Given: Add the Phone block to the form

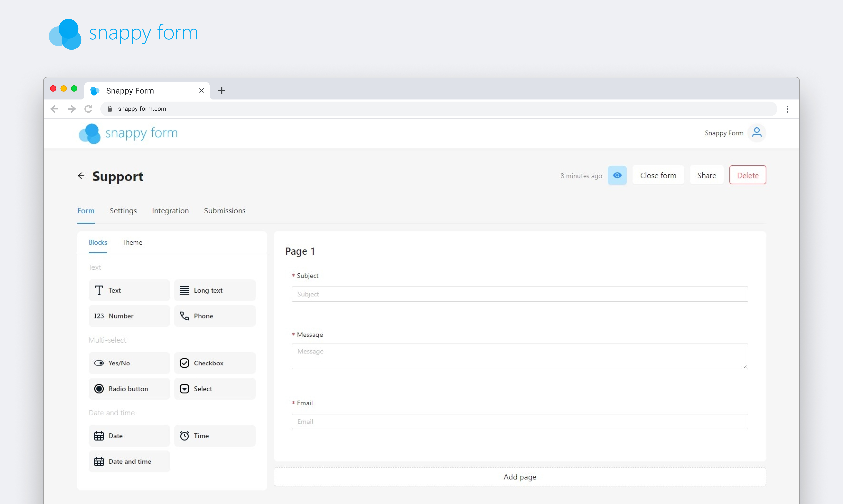Looking at the screenshot, I should click(x=215, y=316).
